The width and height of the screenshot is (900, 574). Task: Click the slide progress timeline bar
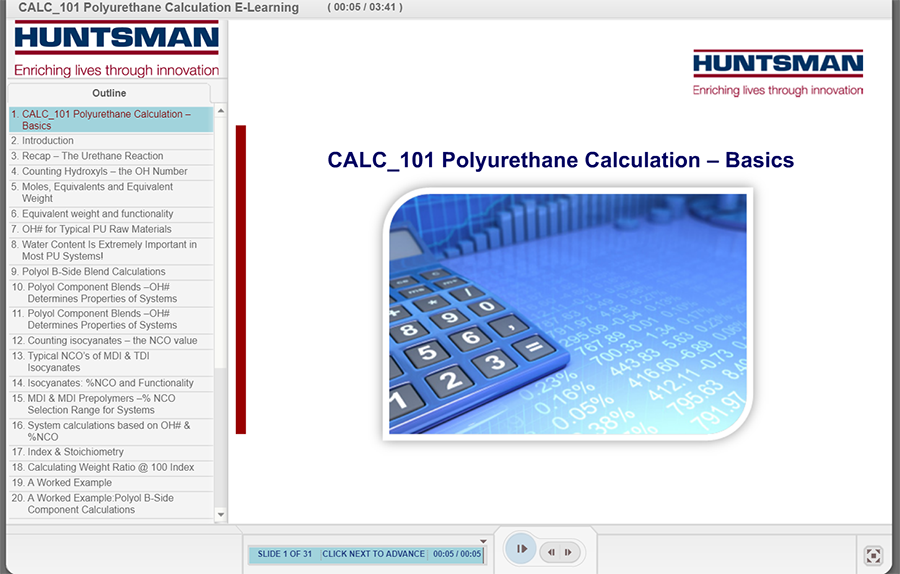(365, 554)
